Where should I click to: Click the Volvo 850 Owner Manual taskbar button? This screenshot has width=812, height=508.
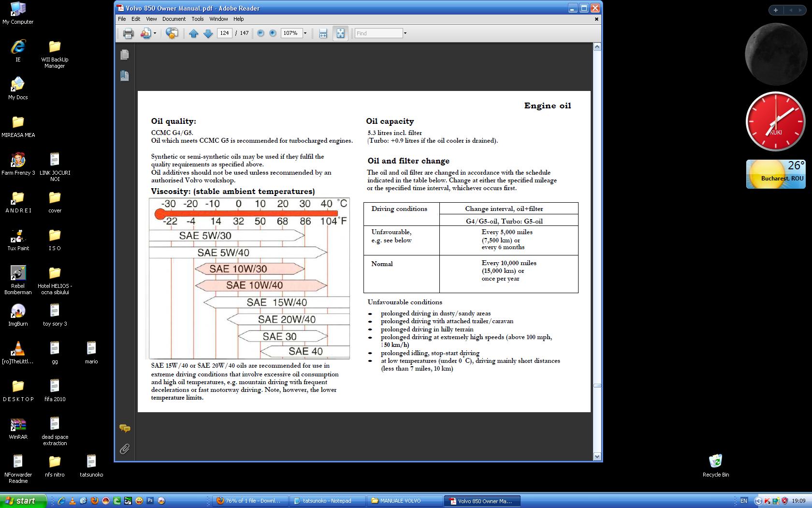point(482,501)
